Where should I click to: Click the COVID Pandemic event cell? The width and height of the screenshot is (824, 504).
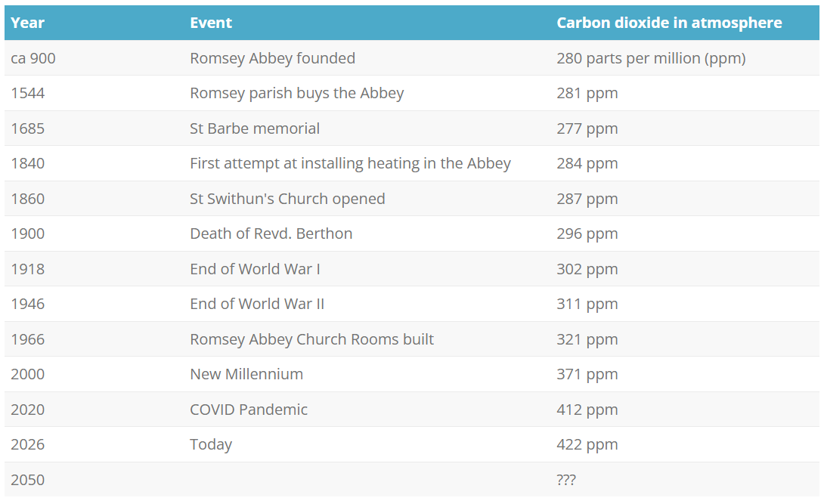tap(249, 410)
